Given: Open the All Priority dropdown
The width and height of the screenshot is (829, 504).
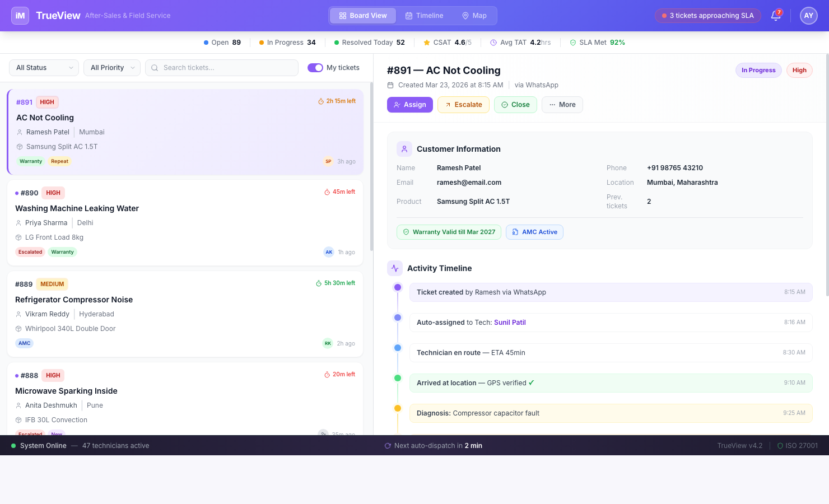Looking at the screenshot, I should click(x=111, y=67).
